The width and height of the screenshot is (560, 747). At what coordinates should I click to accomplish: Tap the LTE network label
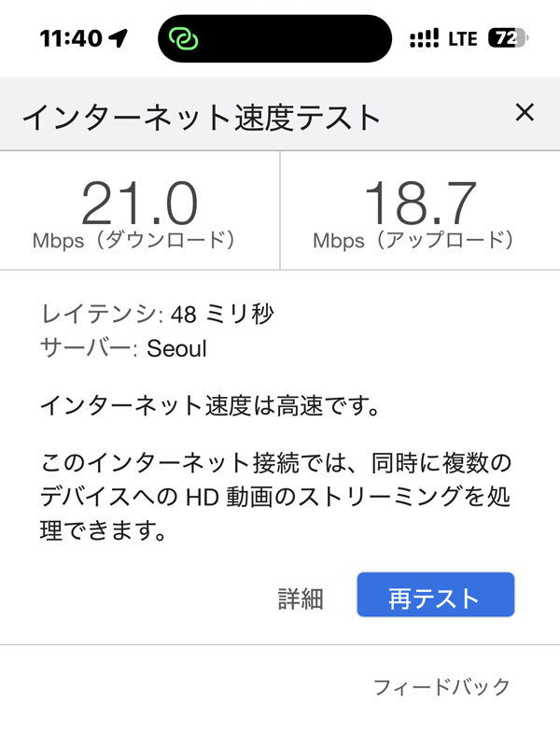[463, 39]
